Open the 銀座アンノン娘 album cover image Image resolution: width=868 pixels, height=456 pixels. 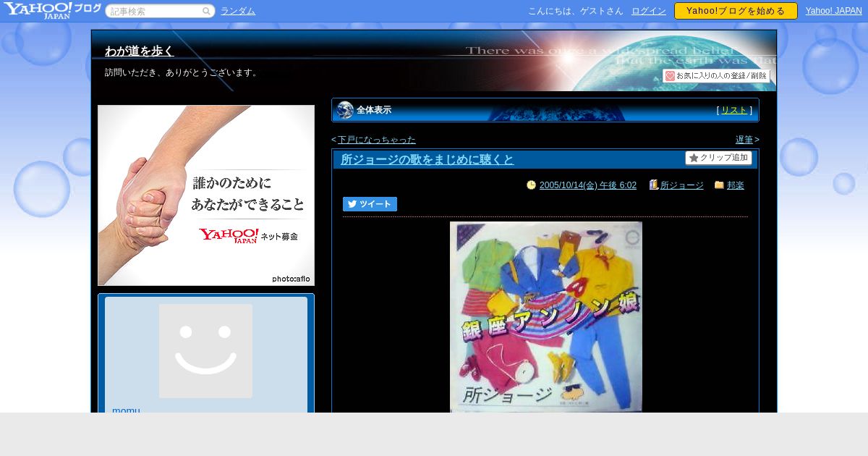[x=545, y=317]
